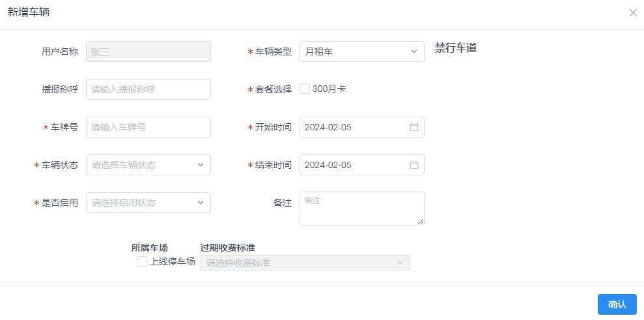Expand the 车辆状态 dropdown
This screenshot has height=320, width=644.
tap(148, 165)
